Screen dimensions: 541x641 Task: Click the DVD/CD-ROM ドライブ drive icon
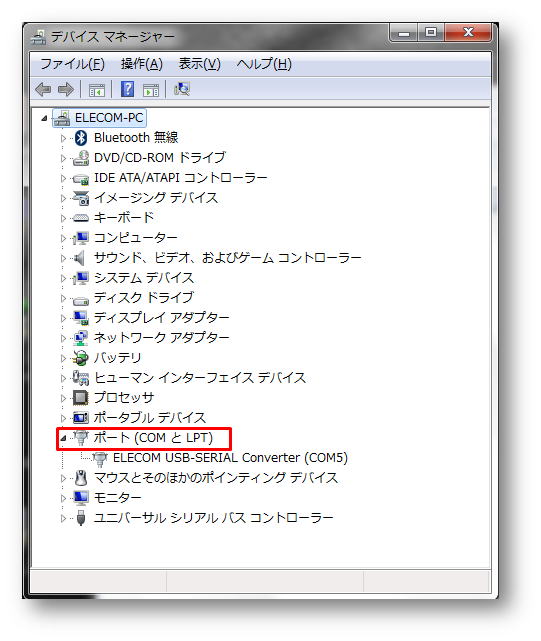coord(81,158)
